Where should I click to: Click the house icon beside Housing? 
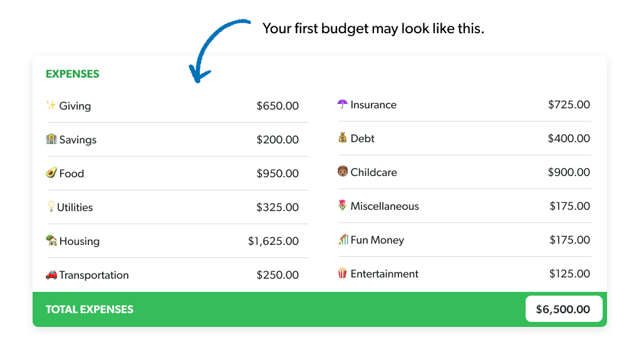coord(51,240)
